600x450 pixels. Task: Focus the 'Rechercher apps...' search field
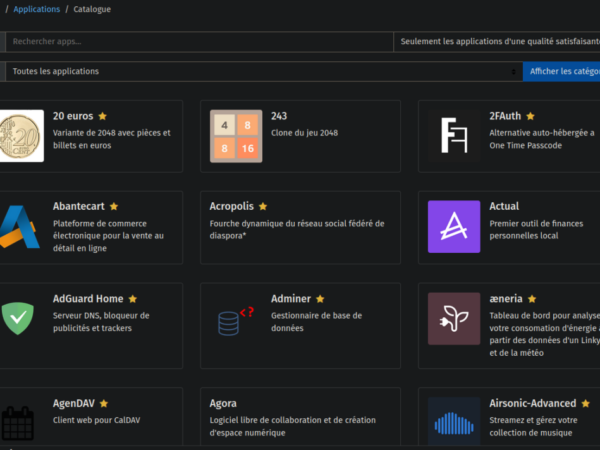point(200,42)
